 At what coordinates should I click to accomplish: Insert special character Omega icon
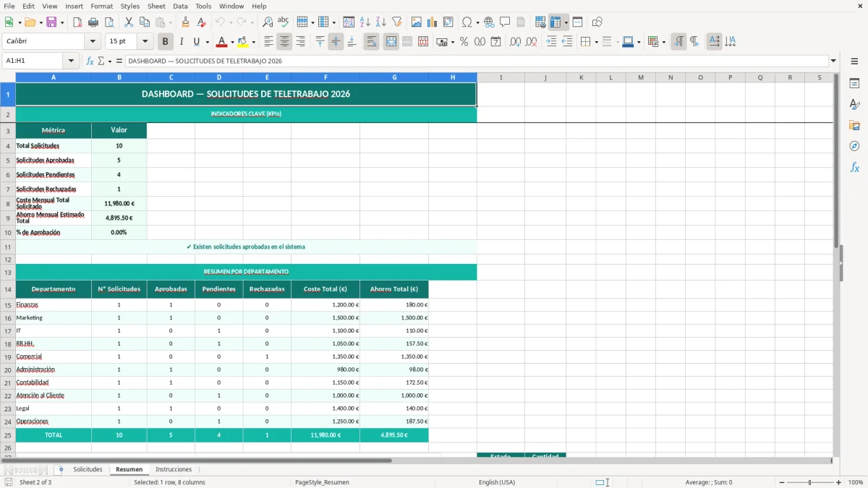click(x=467, y=22)
